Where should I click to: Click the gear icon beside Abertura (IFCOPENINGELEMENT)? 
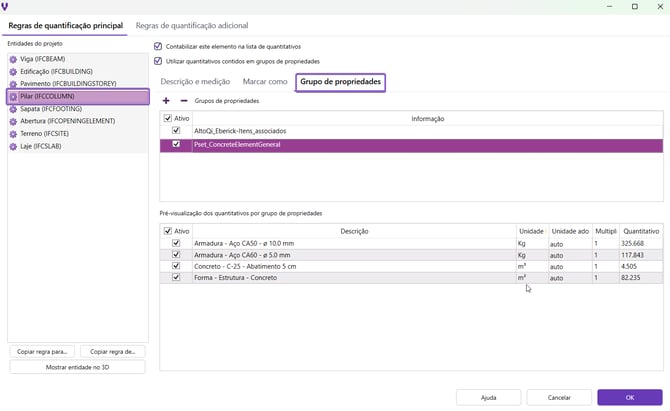click(x=13, y=122)
